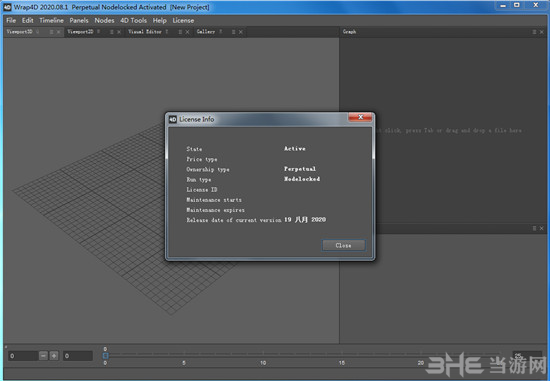Increase the frame with the plus button
550x381 pixels.
(54, 356)
